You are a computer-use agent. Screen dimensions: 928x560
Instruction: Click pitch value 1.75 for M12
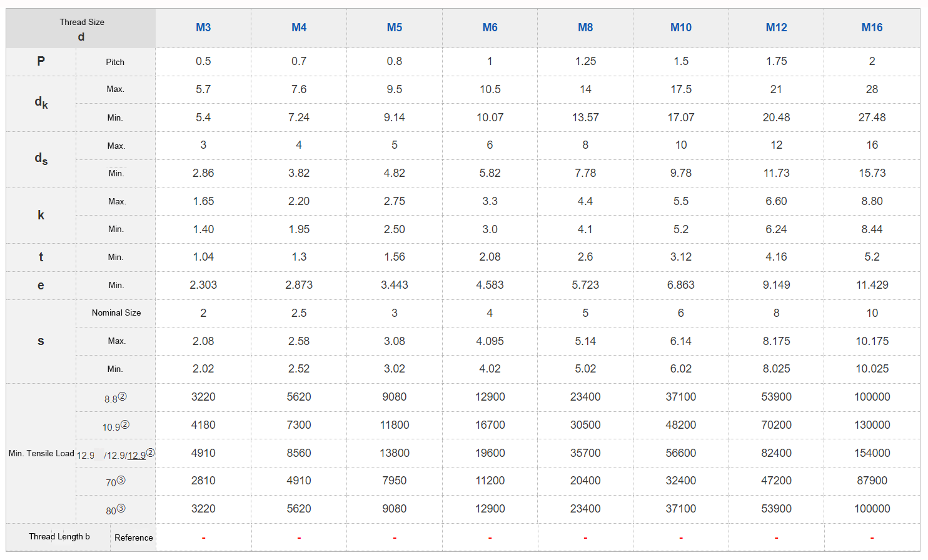[777, 61]
